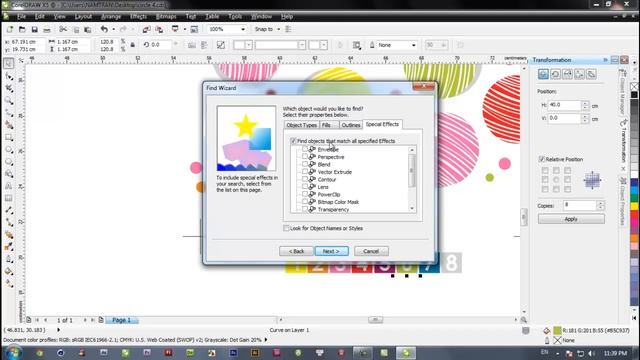Screen dimensions: 640x360
Task: Toggle Relative Position checkbox
Action: (542, 159)
